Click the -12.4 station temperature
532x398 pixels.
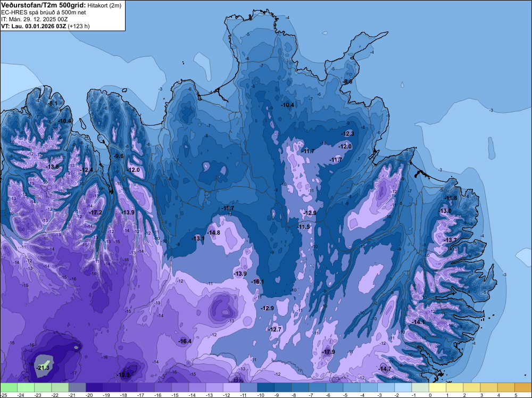pos(86,170)
